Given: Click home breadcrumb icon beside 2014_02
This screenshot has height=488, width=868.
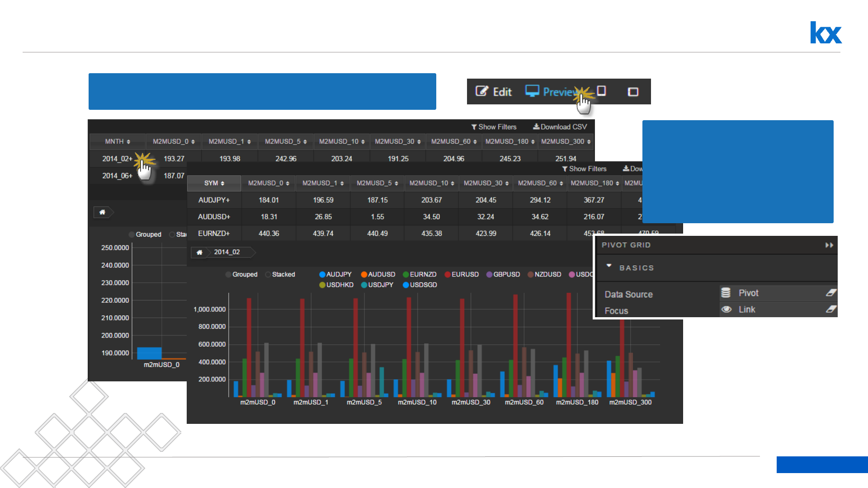Looking at the screenshot, I should pos(199,253).
